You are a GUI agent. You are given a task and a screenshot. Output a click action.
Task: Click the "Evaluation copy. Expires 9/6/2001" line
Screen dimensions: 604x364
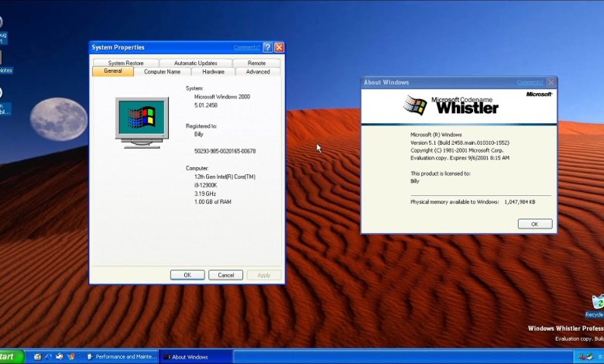click(x=460, y=158)
